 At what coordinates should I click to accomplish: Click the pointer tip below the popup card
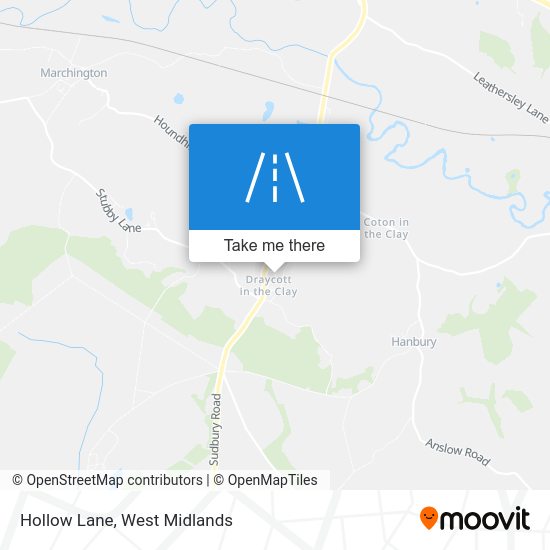[x=274, y=269]
